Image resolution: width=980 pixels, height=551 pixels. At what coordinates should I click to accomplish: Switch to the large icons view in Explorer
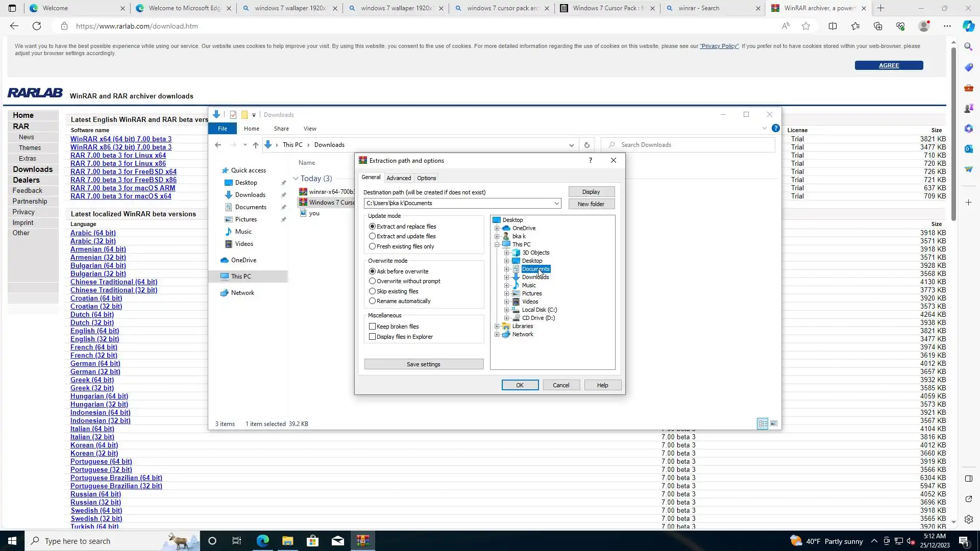coord(774,424)
